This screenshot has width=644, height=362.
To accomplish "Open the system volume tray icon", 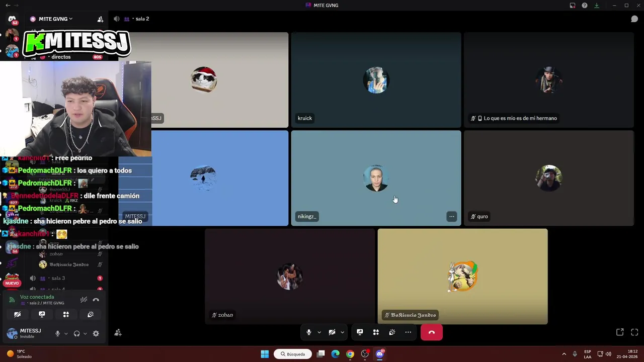I will (608, 354).
